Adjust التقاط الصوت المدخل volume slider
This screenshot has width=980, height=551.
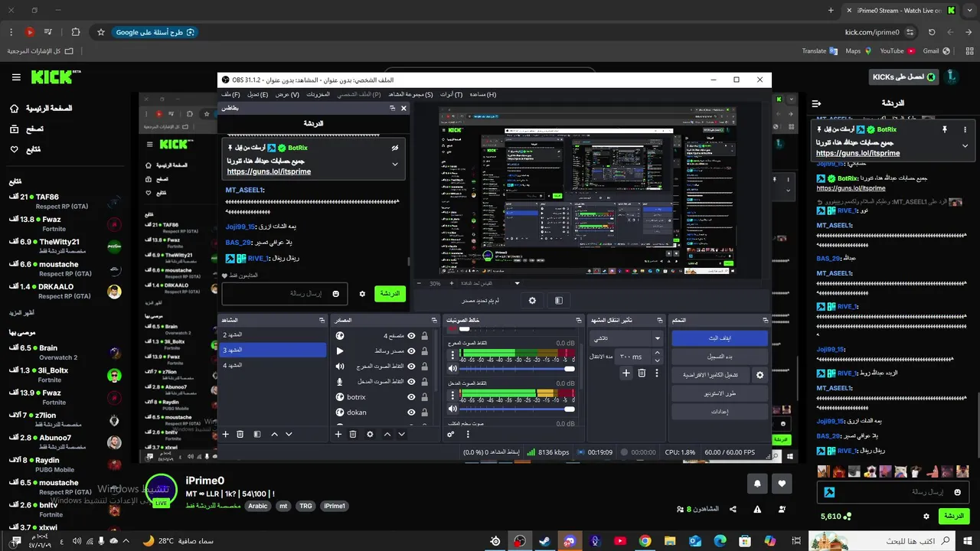pos(518,409)
